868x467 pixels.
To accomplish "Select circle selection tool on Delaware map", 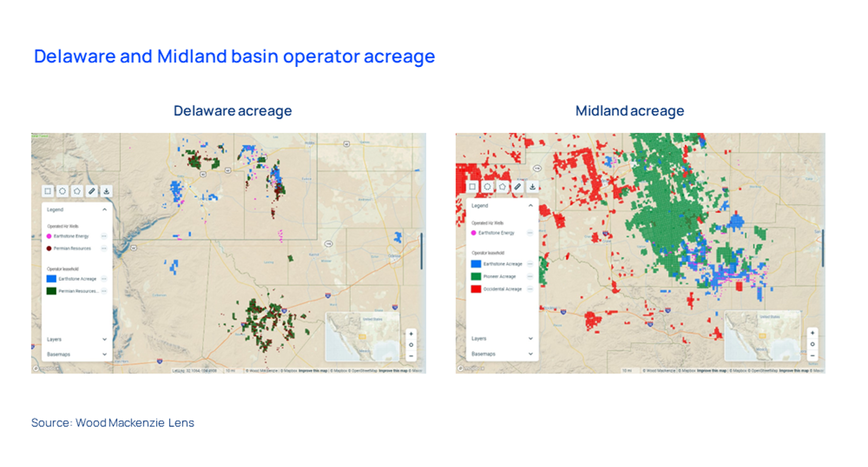I will click(x=62, y=191).
